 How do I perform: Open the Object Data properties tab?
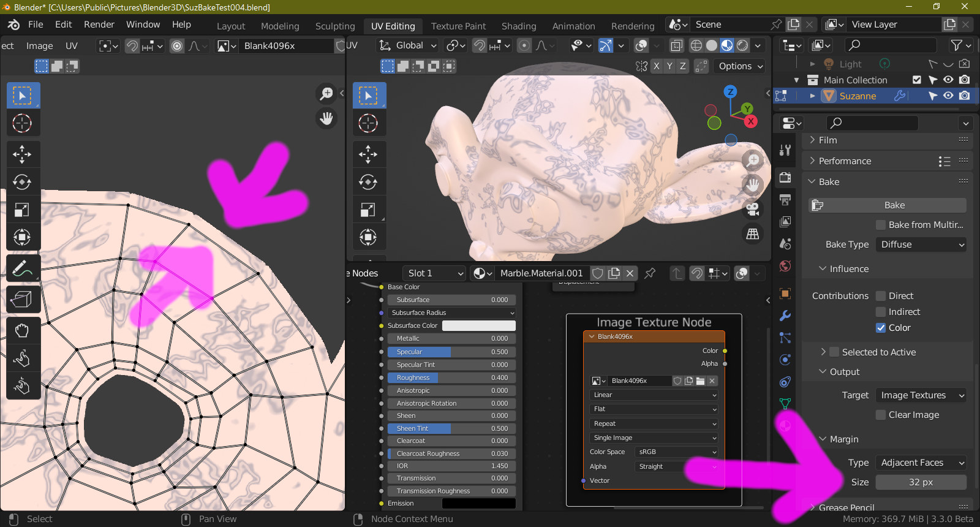tap(785, 403)
